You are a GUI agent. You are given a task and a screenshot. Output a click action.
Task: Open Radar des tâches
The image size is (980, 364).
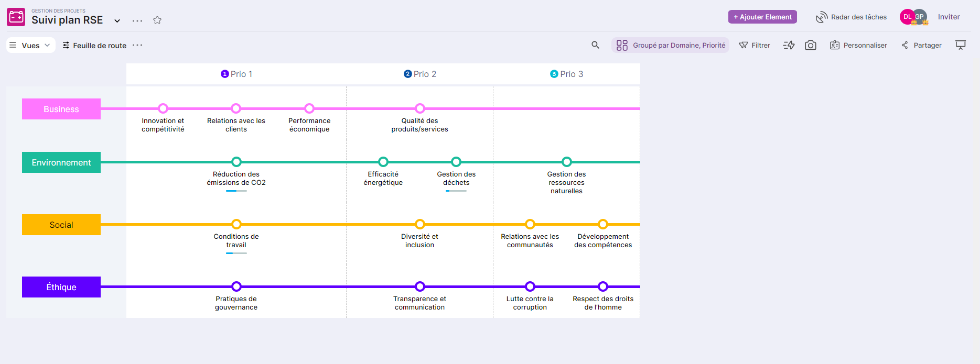(x=851, y=17)
